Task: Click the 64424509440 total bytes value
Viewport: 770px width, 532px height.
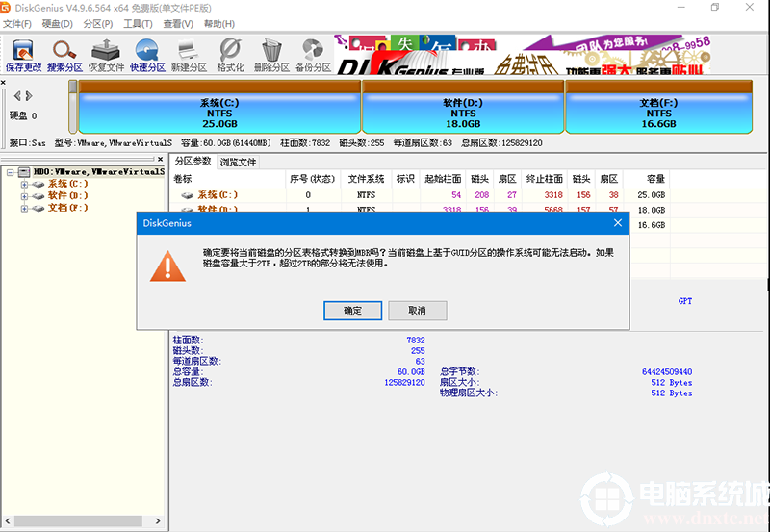Action: (x=667, y=372)
